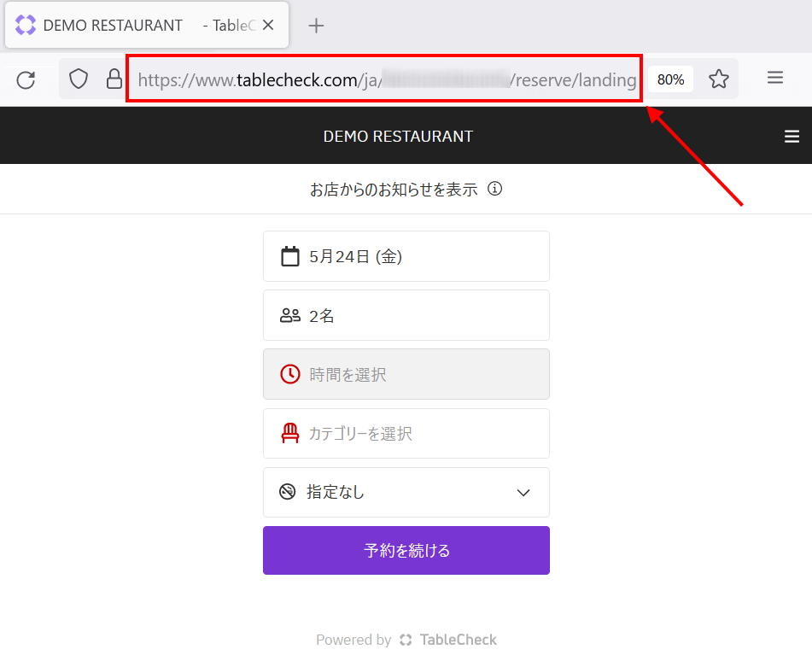Bookmark page with the star icon

(719, 79)
